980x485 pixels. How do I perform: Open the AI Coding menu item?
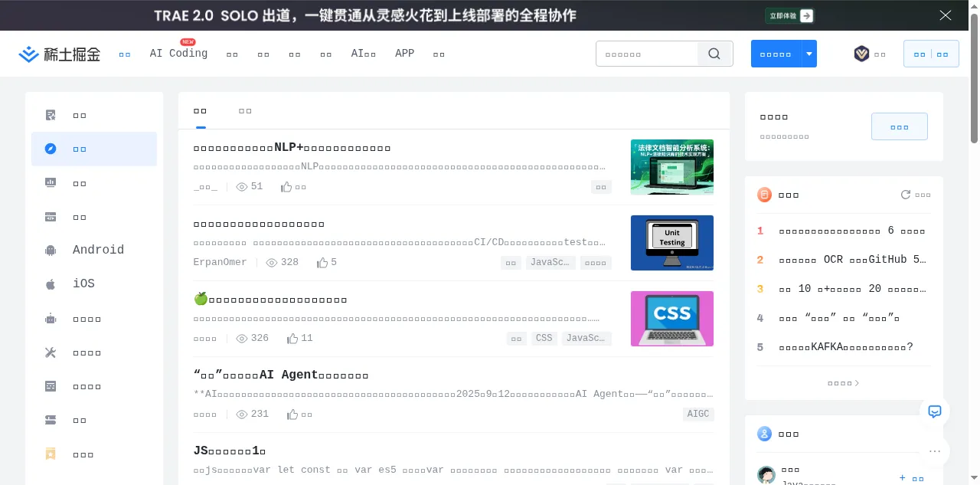178,54
